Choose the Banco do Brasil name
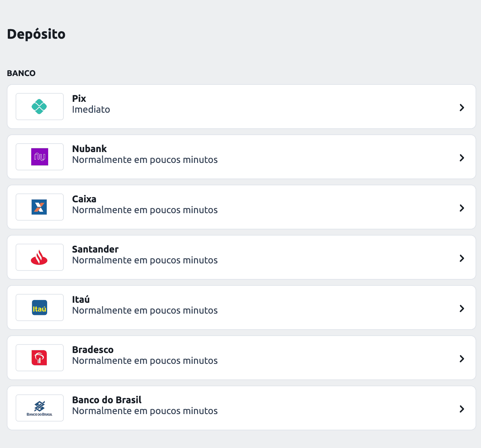 pyautogui.click(x=107, y=400)
